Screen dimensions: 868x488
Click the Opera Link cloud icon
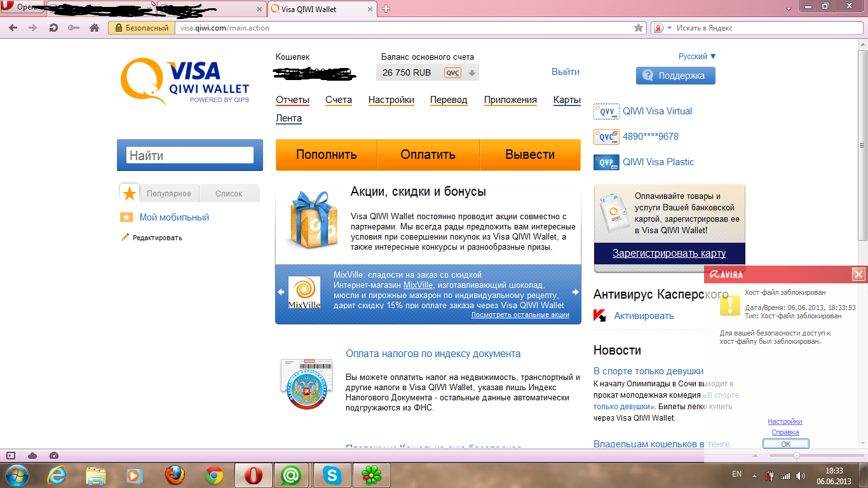(x=32, y=456)
